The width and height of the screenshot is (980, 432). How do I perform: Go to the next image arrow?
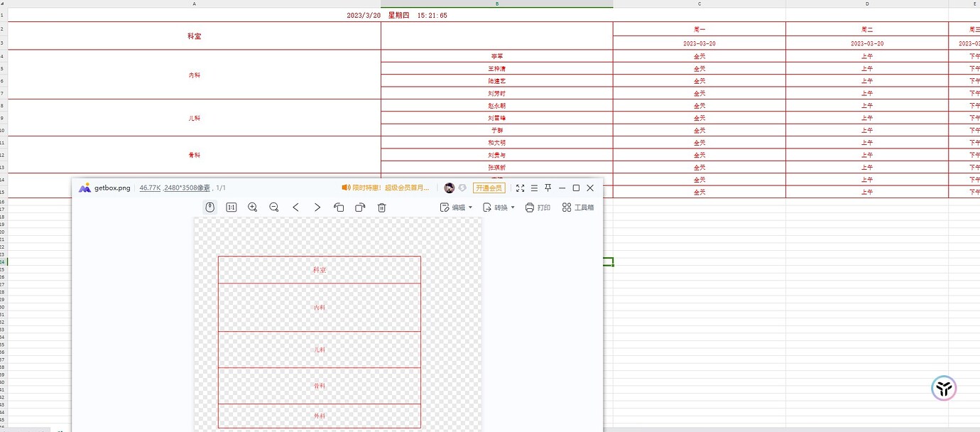[x=317, y=207]
